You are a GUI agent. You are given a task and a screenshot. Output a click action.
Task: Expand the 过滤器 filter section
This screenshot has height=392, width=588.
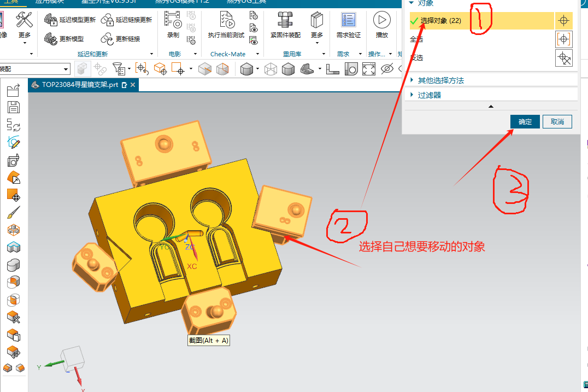click(x=430, y=94)
